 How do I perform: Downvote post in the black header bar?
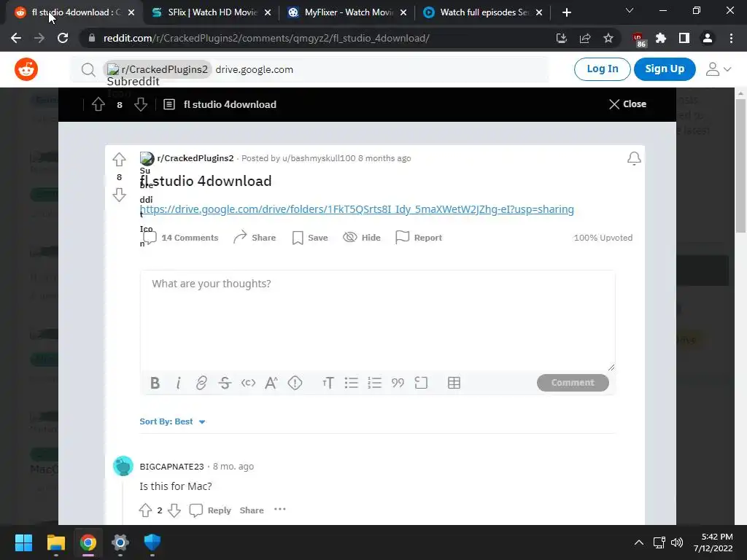coord(141,104)
